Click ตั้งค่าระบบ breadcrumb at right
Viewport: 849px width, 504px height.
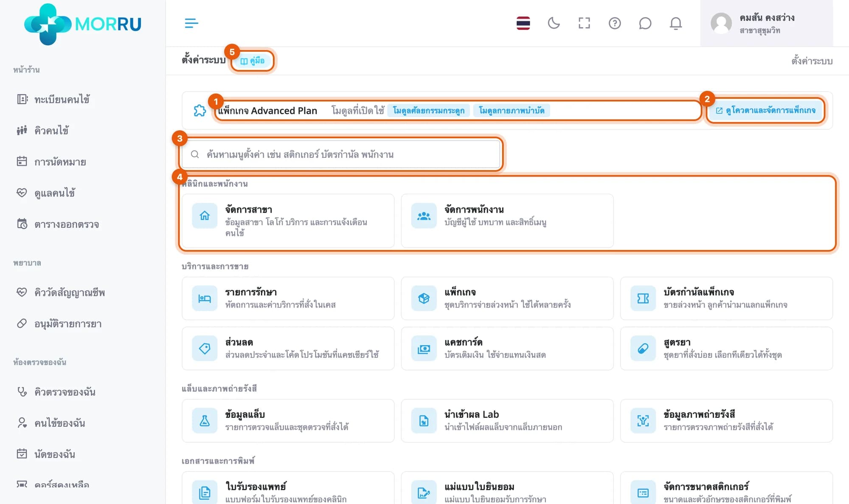point(812,61)
